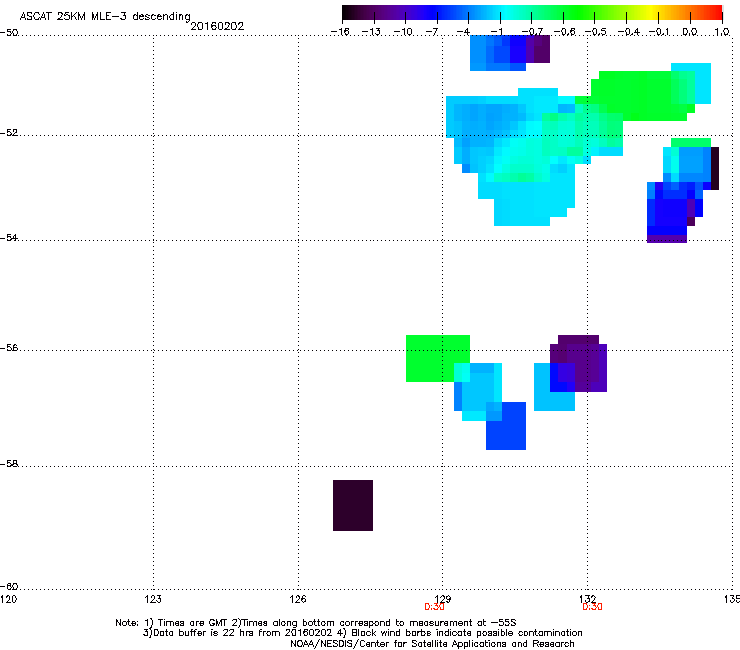Viewport: 740px width, 650px height.
Task: Click the -7 label on the color scale
Action: click(x=432, y=32)
